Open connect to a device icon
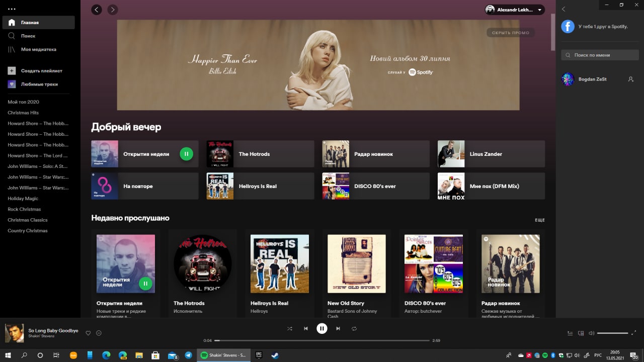644x362 pixels. [x=581, y=333]
